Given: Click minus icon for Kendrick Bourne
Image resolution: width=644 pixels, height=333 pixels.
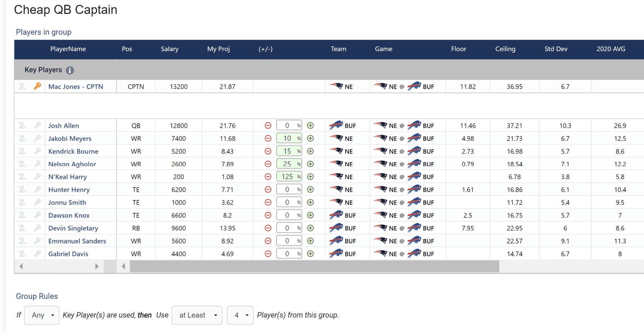Looking at the screenshot, I should tap(268, 151).
